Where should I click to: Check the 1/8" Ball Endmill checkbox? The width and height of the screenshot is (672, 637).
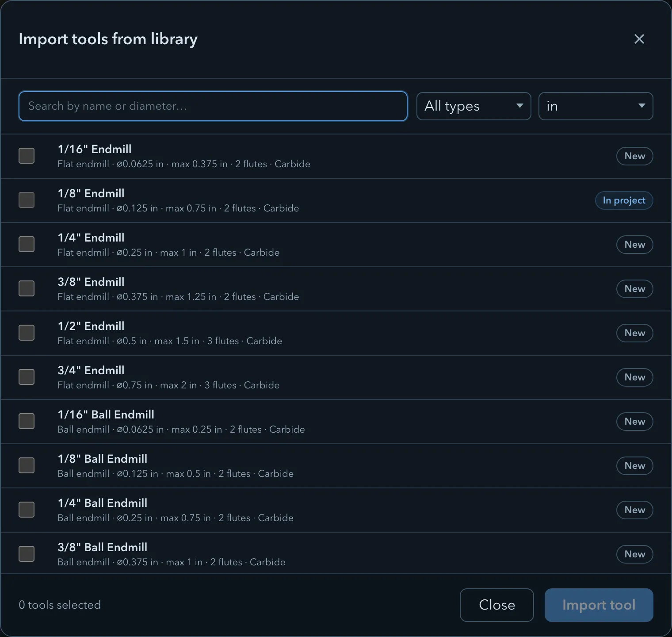[x=27, y=465]
